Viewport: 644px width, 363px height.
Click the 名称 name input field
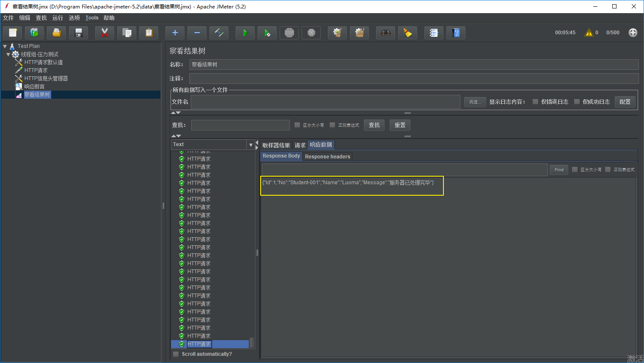coord(414,64)
